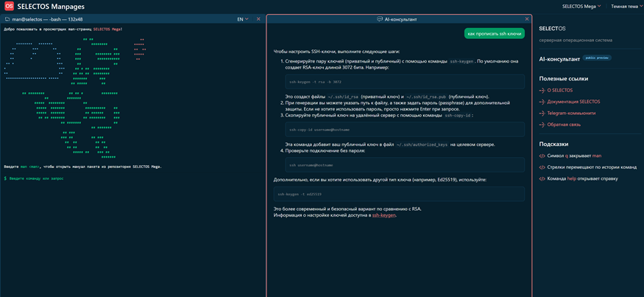Select the 'как прописать ssh ключи' message bubble
The image size is (644, 297).
click(495, 34)
